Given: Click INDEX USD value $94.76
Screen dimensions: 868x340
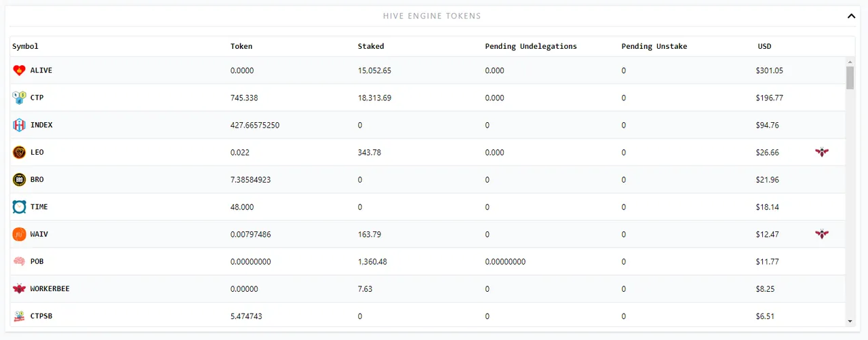Looking at the screenshot, I should click(768, 125).
